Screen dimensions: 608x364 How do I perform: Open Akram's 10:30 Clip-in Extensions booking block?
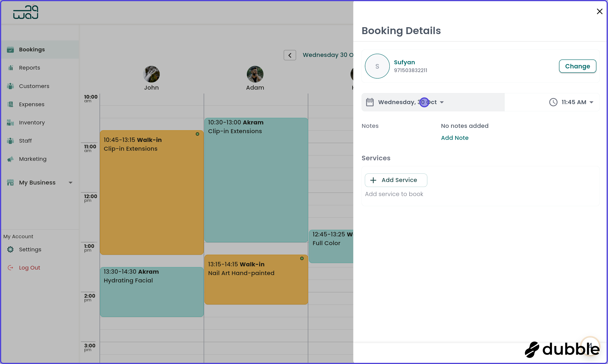(256, 179)
